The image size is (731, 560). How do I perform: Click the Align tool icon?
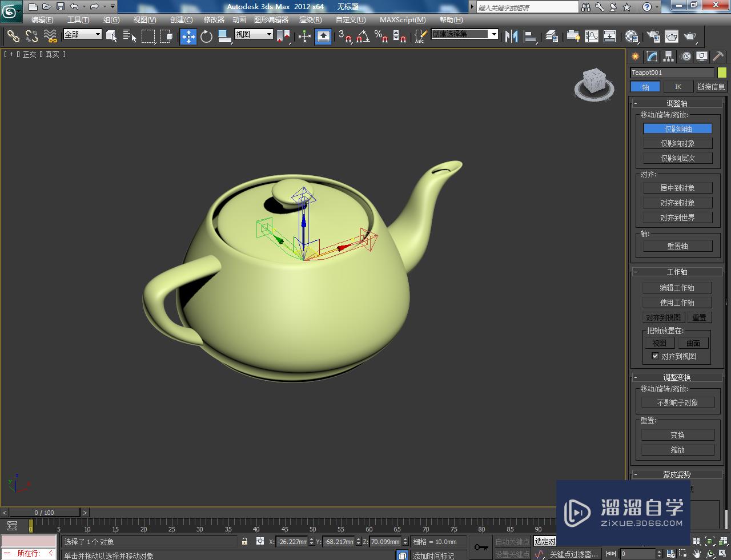click(531, 36)
